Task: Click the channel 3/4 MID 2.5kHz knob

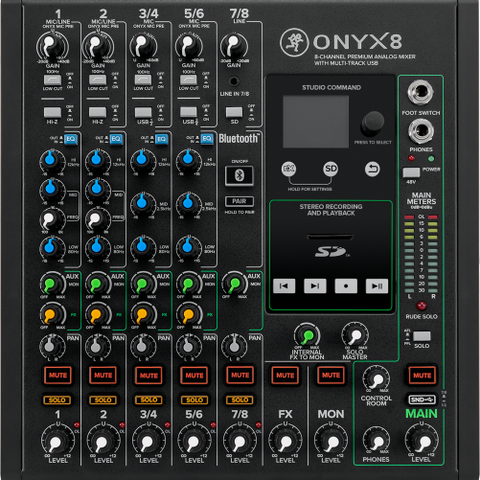Action: [143, 204]
